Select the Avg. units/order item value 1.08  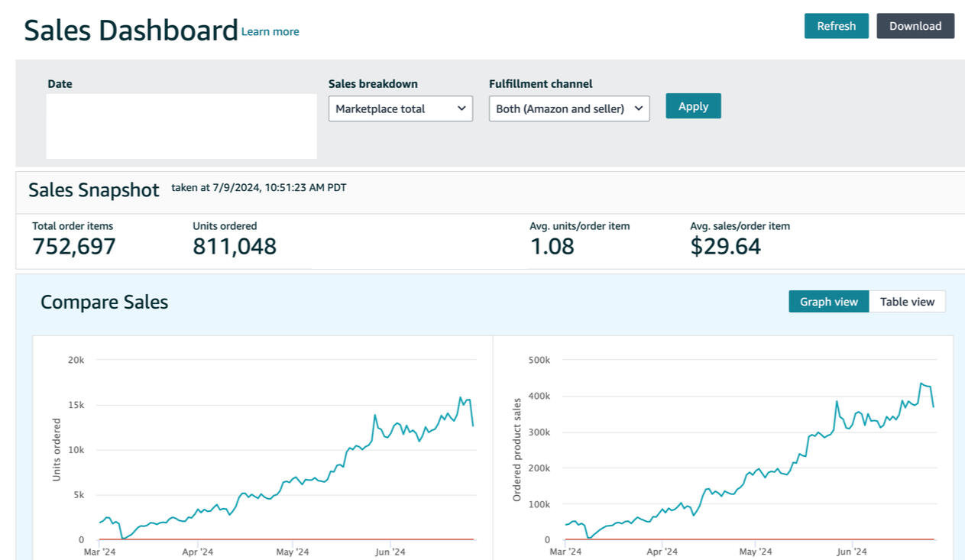[x=552, y=247]
